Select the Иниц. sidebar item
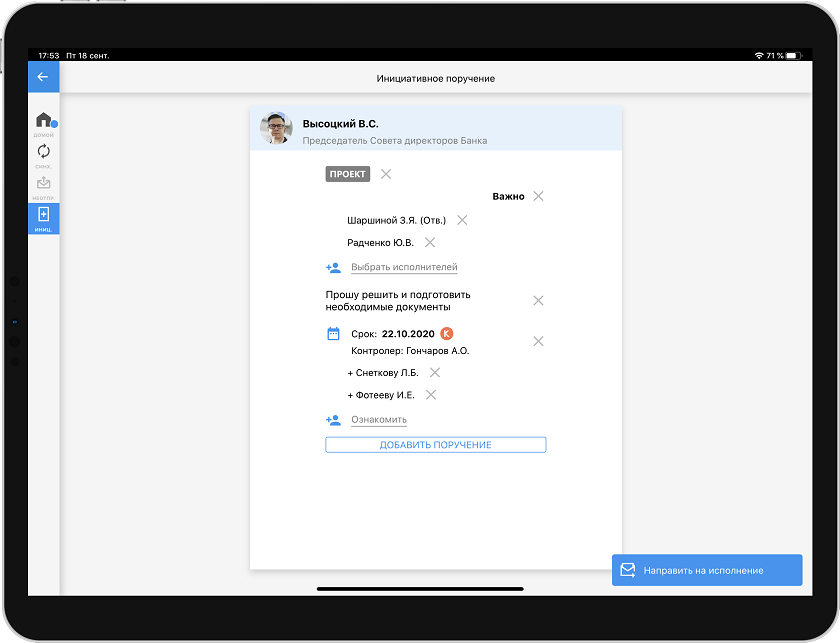This screenshot has height=643, width=840. (x=43, y=217)
